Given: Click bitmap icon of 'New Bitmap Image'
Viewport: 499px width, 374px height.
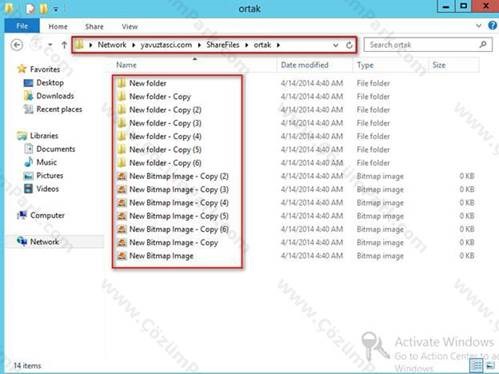Looking at the screenshot, I should pyautogui.click(x=122, y=256).
